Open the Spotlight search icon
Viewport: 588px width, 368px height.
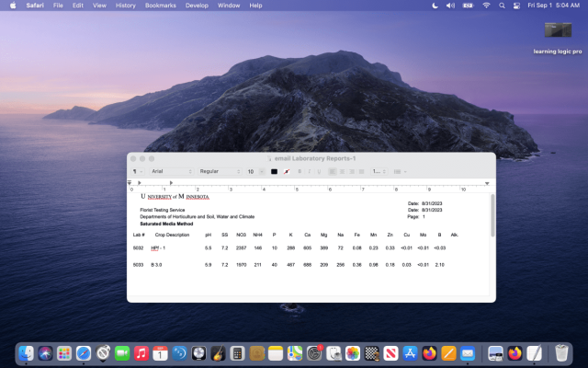pyautogui.click(x=502, y=6)
